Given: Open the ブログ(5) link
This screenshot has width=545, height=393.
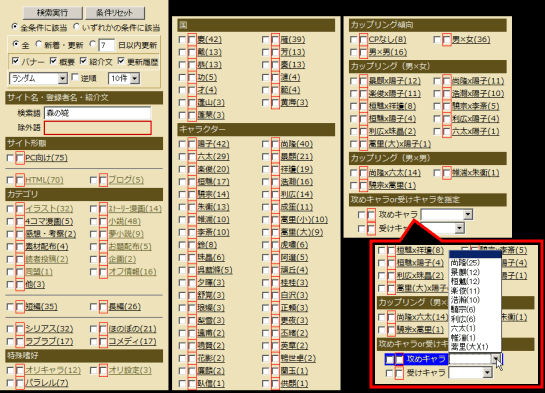Looking at the screenshot, I should (x=126, y=180).
